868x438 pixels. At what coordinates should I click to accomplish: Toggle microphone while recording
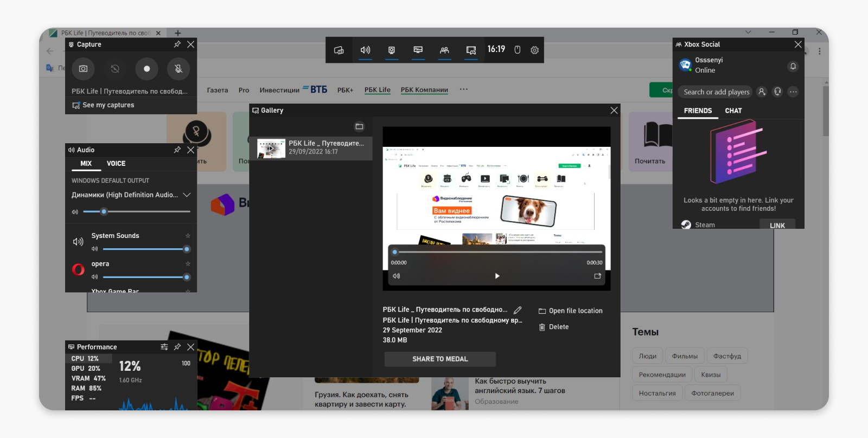coord(178,69)
